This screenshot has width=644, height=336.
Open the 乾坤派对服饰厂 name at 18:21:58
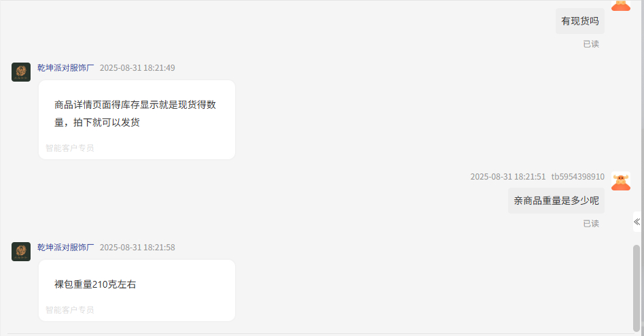point(66,247)
